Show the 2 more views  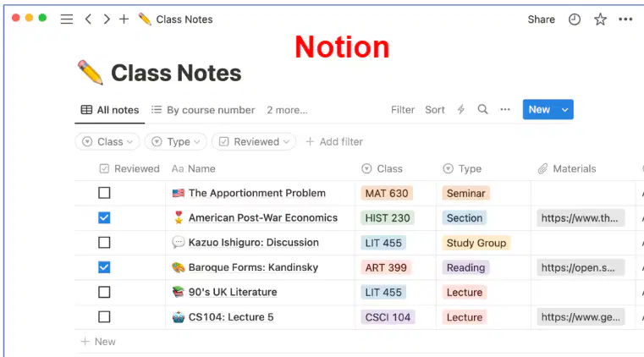click(x=287, y=110)
